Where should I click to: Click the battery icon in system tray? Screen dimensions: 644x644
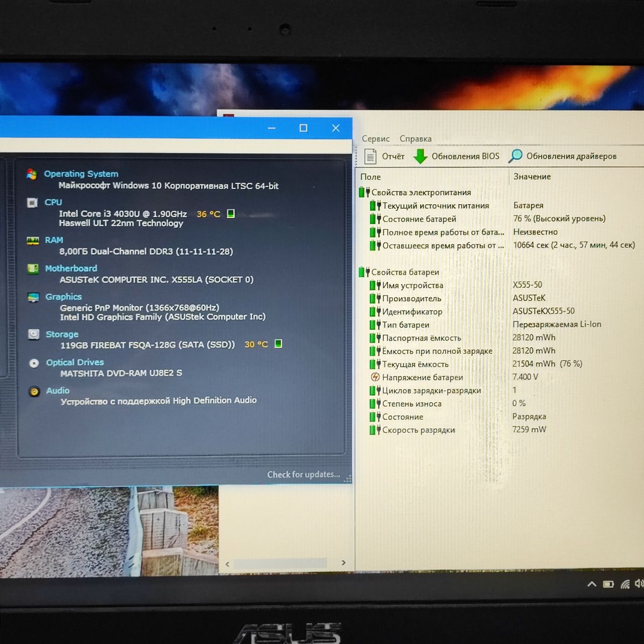pyautogui.click(x=608, y=584)
